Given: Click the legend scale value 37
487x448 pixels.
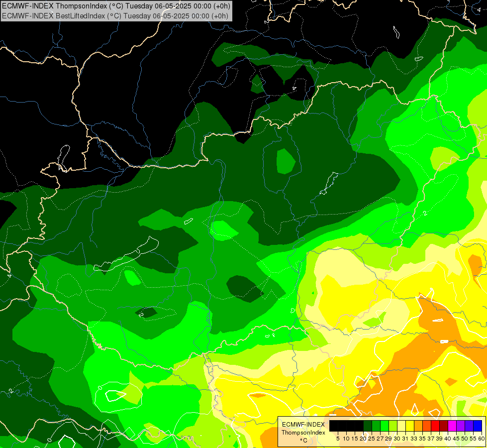Looking at the screenshot, I should [431, 439].
